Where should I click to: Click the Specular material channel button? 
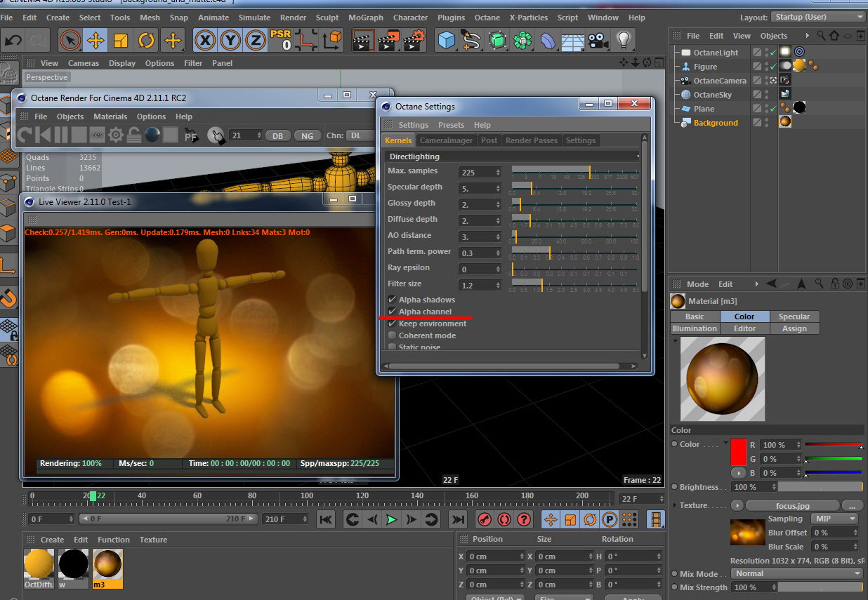794,316
